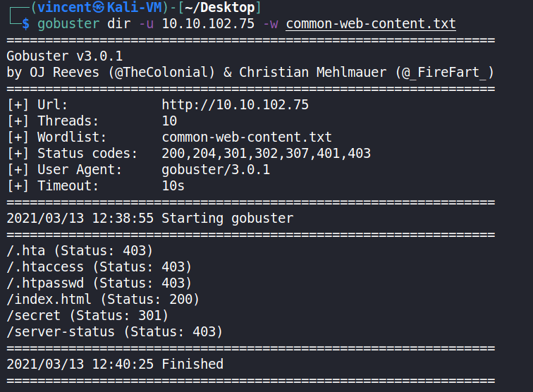Image resolution: width=533 pixels, height=392 pixels.
Task: Click the /.hta result line
Action: tap(80, 250)
